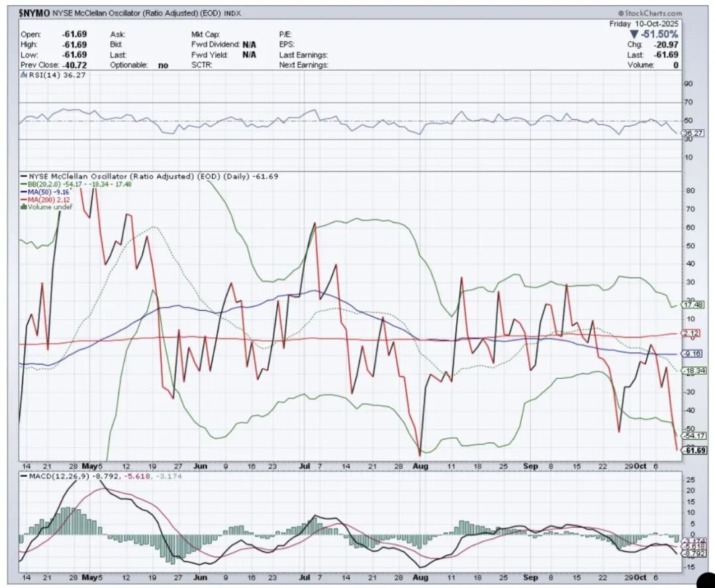
Task: Click the -18.34 middle band axis tag
Action: pos(694,371)
